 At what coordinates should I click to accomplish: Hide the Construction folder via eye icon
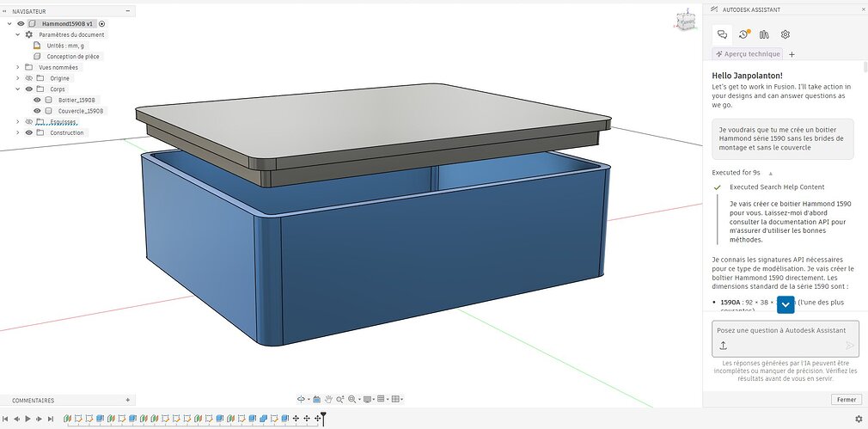point(28,133)
